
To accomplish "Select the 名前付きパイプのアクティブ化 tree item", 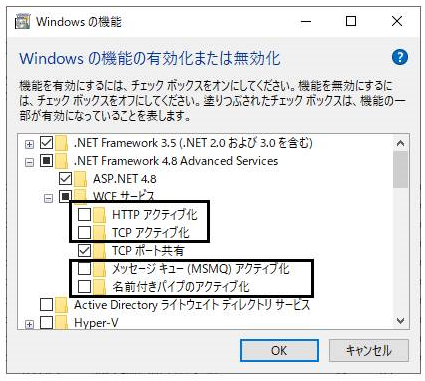I will (x=181, y=287).
